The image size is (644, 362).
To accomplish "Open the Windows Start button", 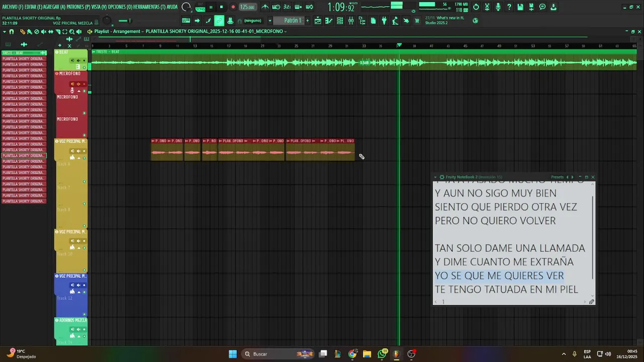I will [232, 354].
